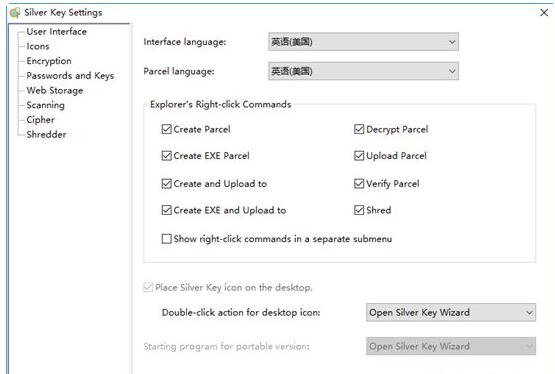
Task: Disable the Verify Parcel command
Action: (359, 184)
